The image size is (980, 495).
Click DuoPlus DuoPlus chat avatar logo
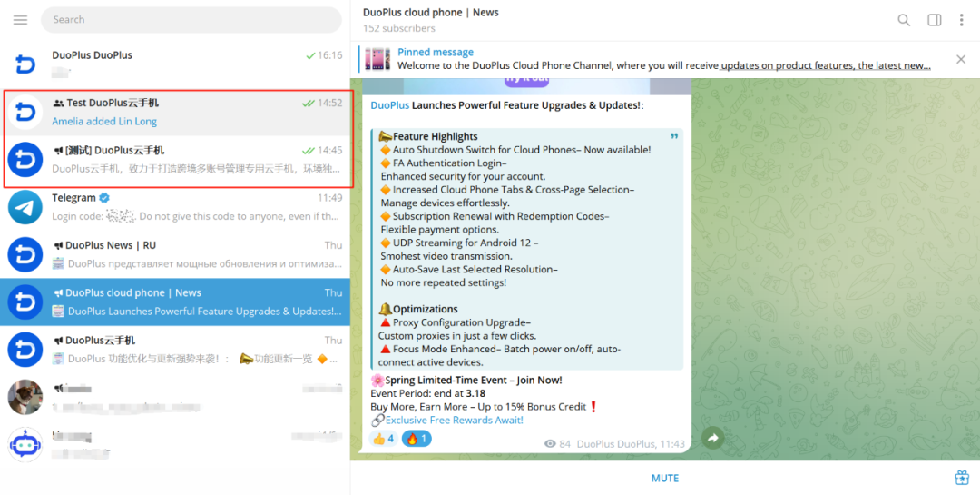coord(25,64)
